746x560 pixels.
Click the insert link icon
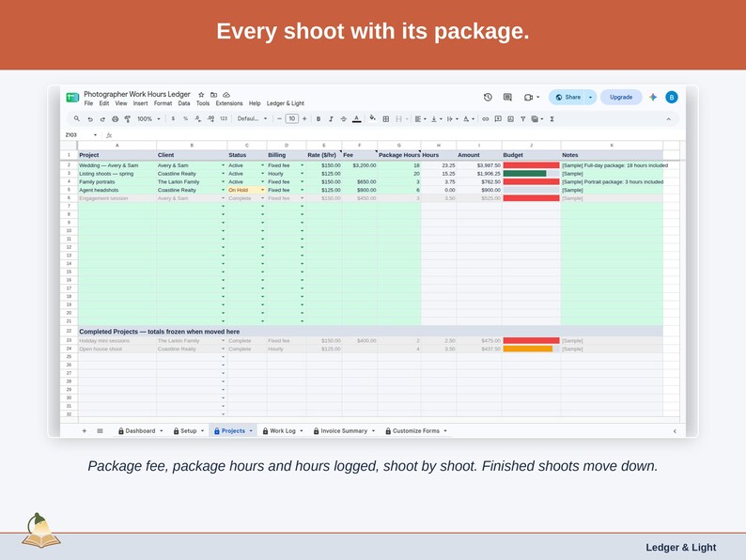(x=486, y=119)
